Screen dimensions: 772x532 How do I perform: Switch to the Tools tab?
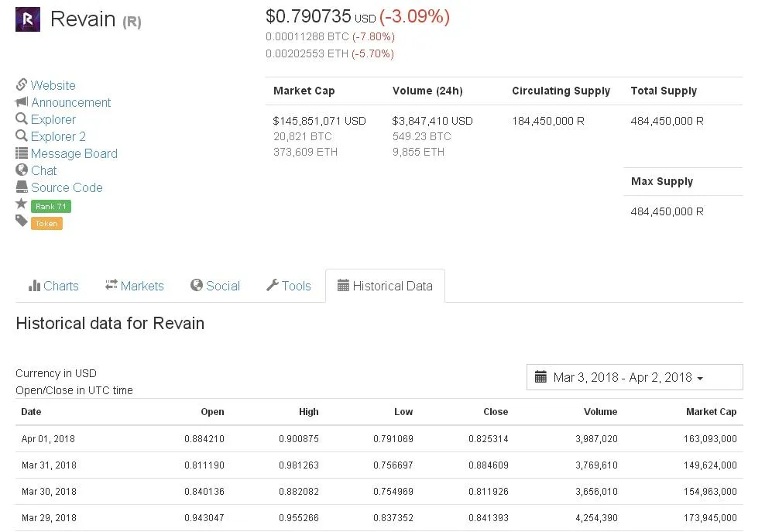[289, 286]
